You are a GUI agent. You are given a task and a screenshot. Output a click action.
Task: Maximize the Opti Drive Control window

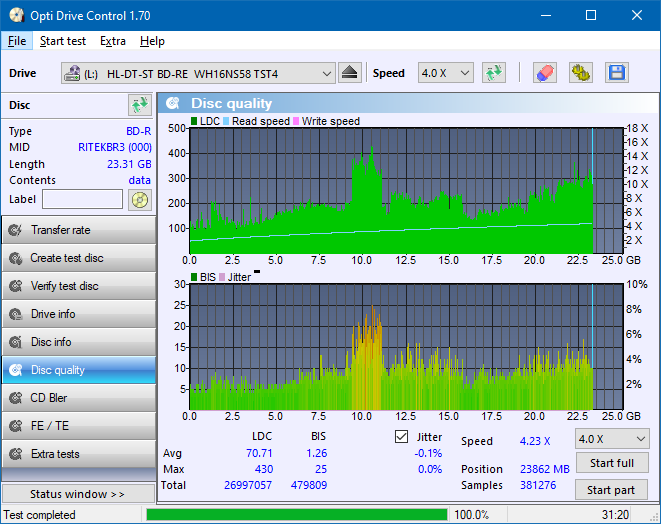(591, 15)
